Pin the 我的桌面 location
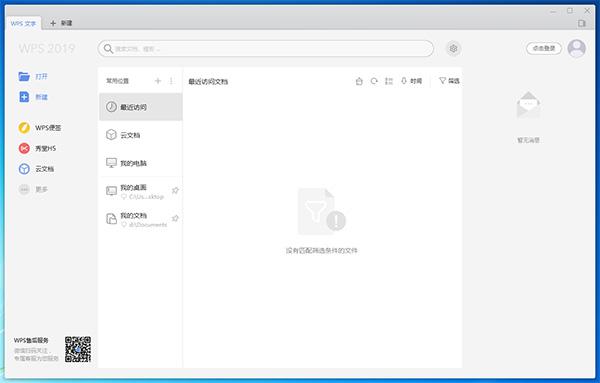 coord(175,190)
